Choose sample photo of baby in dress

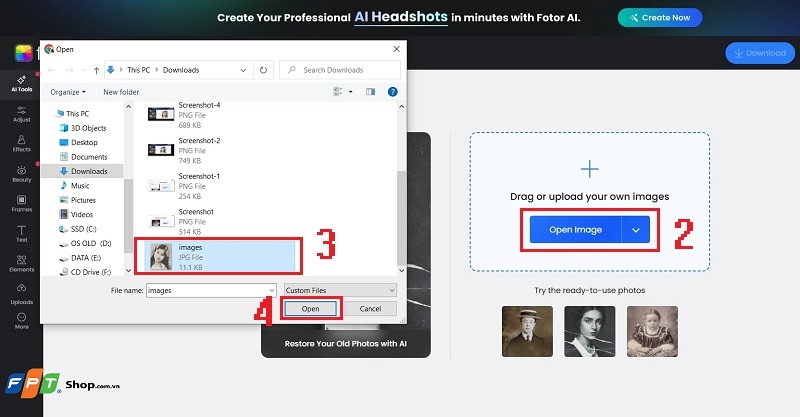click(x=652, y=331)
